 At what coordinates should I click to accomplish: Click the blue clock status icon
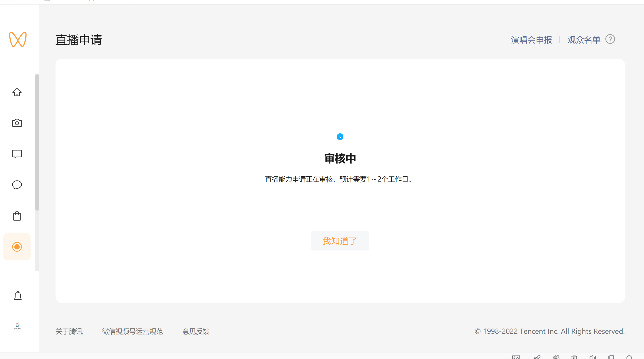(x=340, y=137)
